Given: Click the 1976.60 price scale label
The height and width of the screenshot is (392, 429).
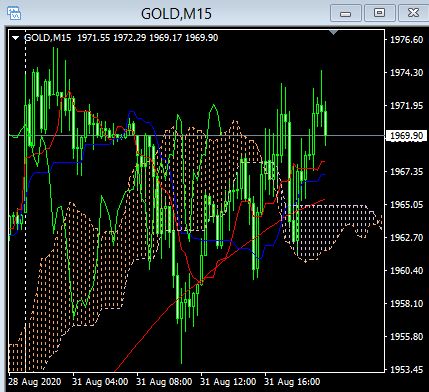Looking at the screenshot, I should 406,40.
